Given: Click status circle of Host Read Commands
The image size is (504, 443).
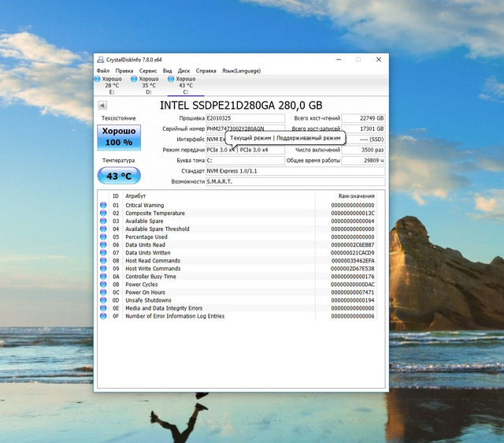Looking at the screenshot, I should [x=103, y=261].
